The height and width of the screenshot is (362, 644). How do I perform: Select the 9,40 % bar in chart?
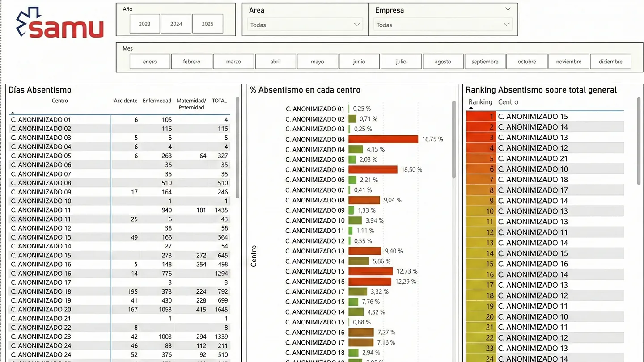364,251
